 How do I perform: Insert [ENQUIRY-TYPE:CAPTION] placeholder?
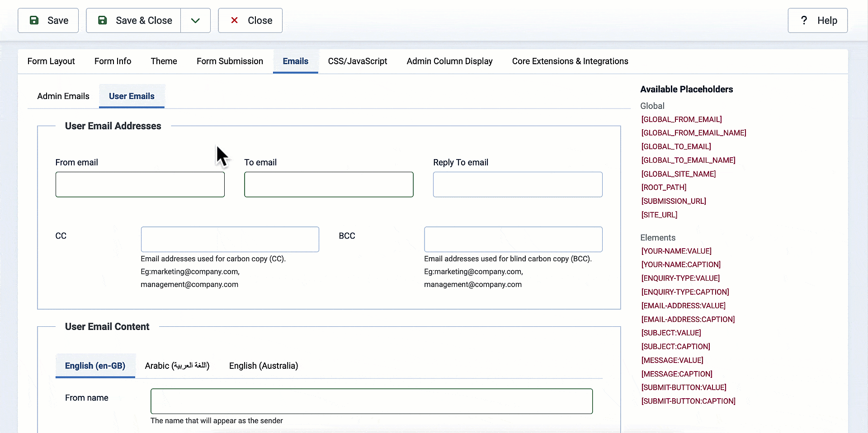point(685,292)
